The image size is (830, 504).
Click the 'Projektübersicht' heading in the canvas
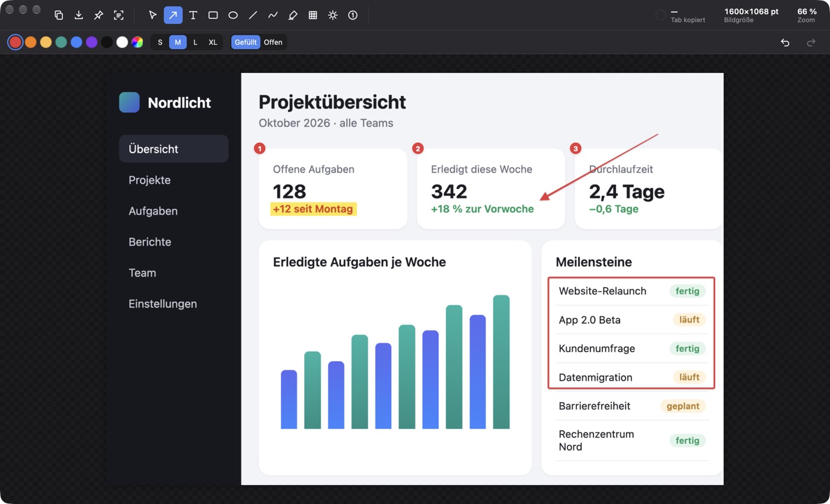point(333,102)
